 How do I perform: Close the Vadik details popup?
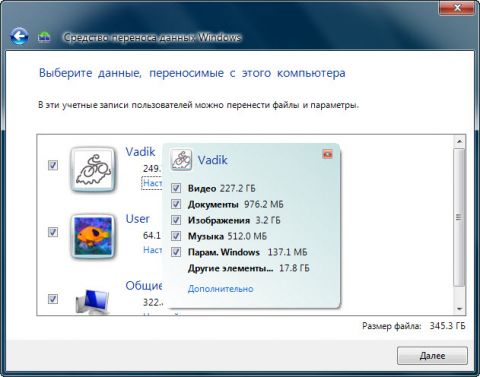pyautogui.click(x=327, y=154)
